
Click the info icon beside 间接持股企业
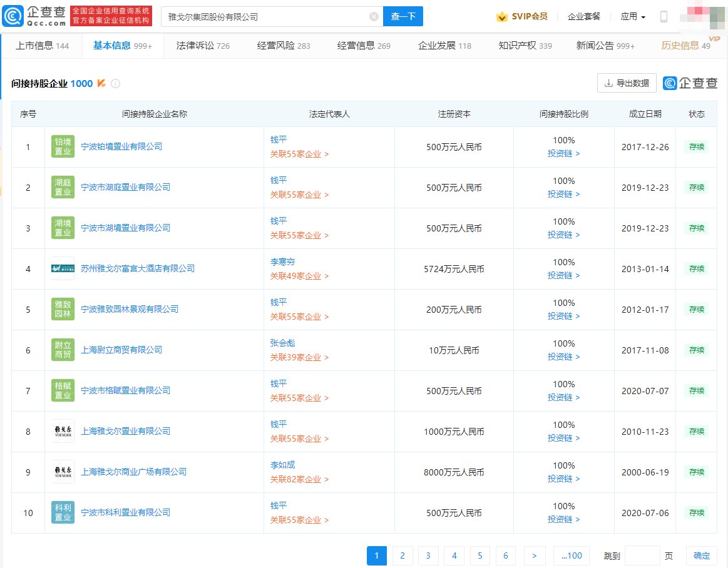(x=116, y=83)
